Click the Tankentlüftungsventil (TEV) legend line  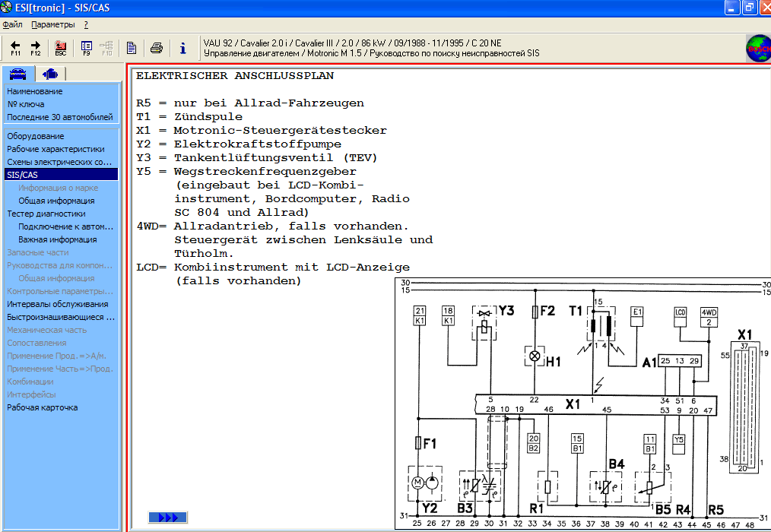tap(257, 158)
